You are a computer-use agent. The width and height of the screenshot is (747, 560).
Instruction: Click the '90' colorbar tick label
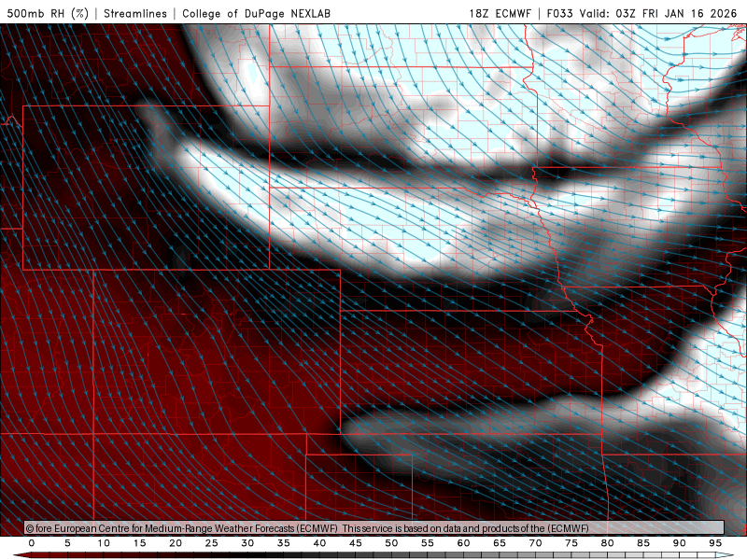[x=680, y=543]
